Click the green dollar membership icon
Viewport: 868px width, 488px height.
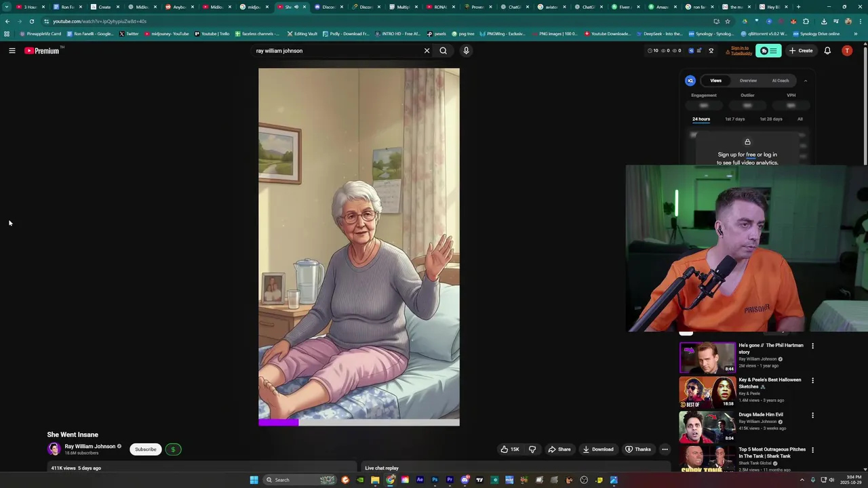(x=173, y=449)
